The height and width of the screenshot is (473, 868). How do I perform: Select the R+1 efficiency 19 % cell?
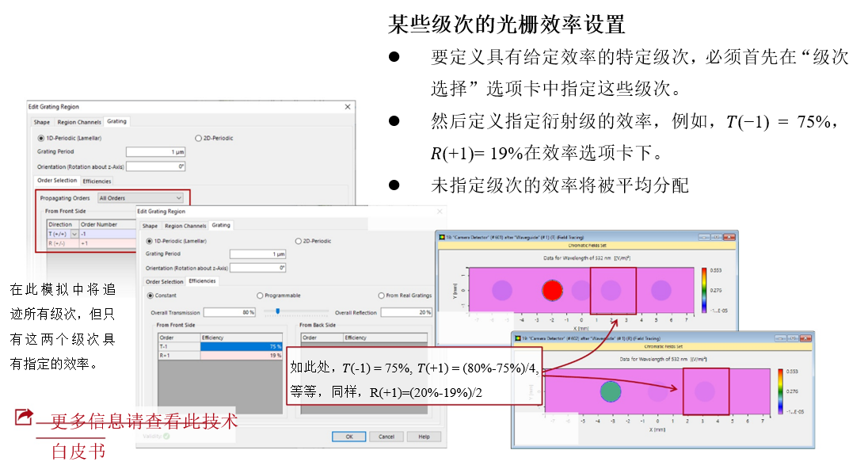pos(242,356)
